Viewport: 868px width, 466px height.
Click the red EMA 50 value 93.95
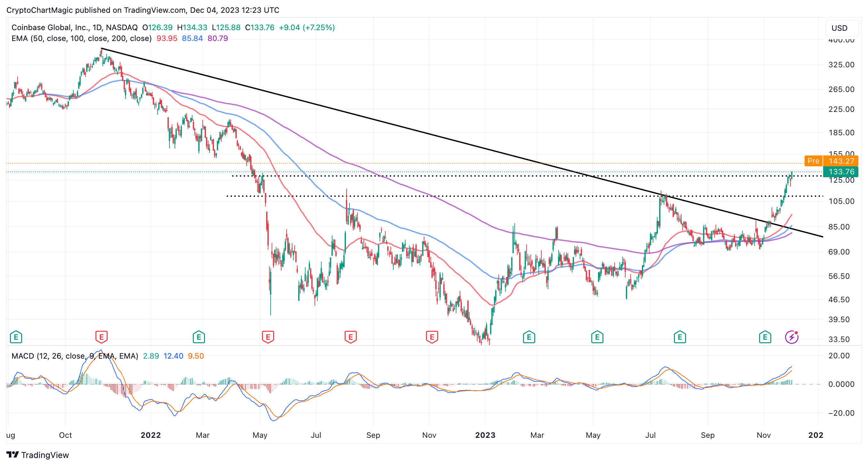[x=167, y=38]
